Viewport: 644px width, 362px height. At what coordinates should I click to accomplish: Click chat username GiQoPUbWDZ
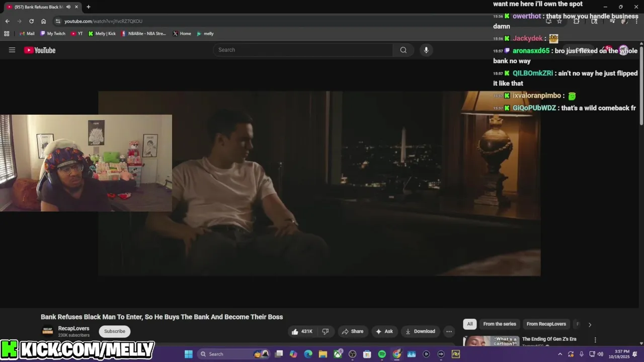[x=534, y=108]
